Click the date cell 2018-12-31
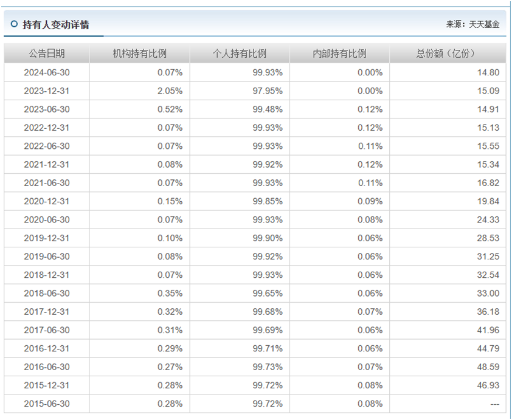This screenshot has height=420, width=512. pyautogui.click(x=47, y=275)
